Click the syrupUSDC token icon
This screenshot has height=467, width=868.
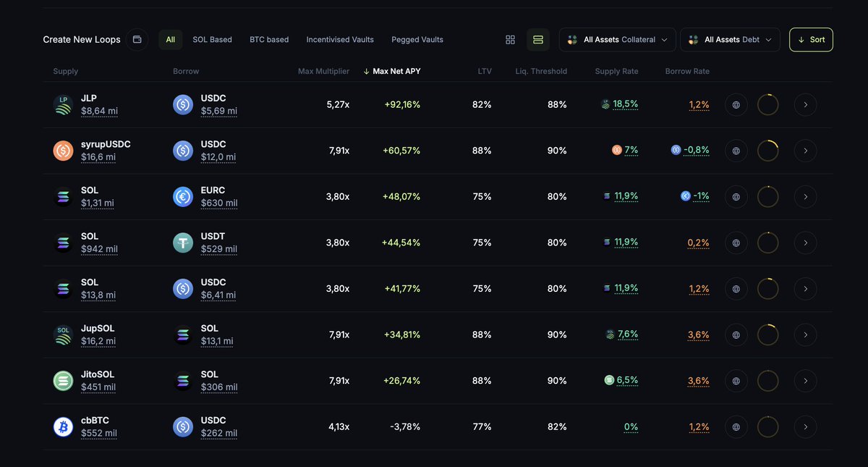pyautogui.click(x=62, y=150)
